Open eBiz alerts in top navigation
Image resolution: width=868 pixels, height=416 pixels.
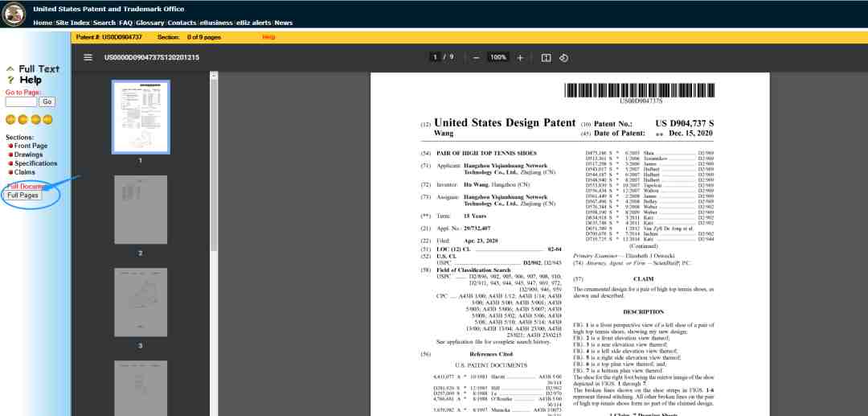coord(253,23)
